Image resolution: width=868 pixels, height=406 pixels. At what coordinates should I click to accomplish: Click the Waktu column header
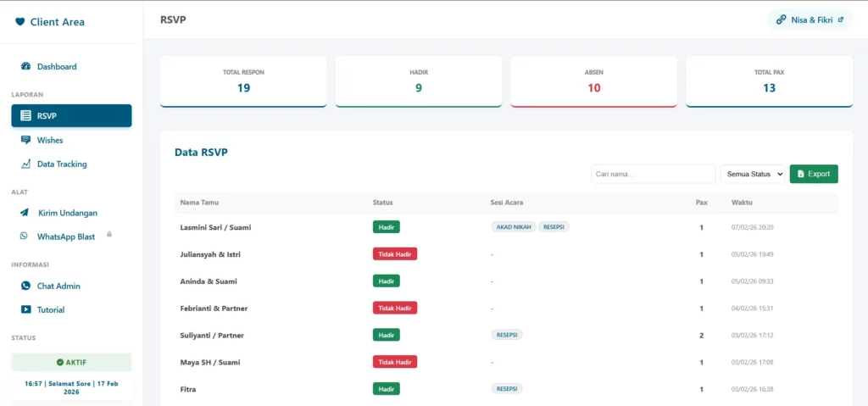point(742,203)
